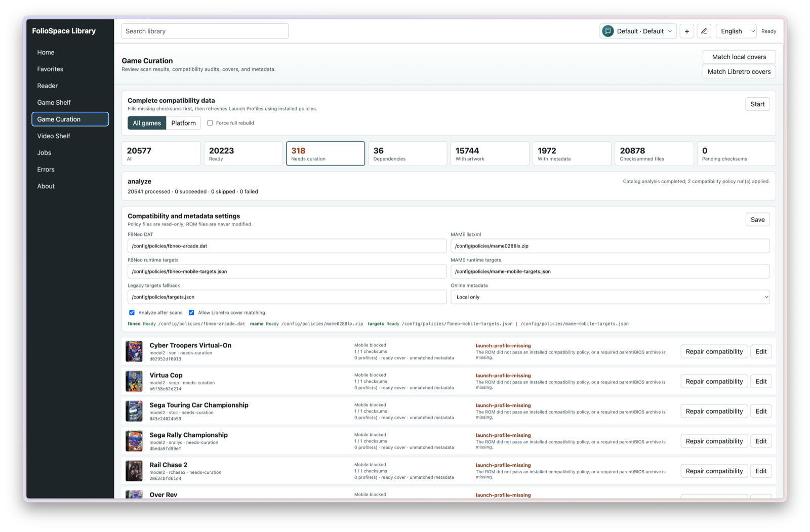Toggle Allow Libretro cover matching checkbox
This screenshot has height=532, width=810.
tap(191, 313)
